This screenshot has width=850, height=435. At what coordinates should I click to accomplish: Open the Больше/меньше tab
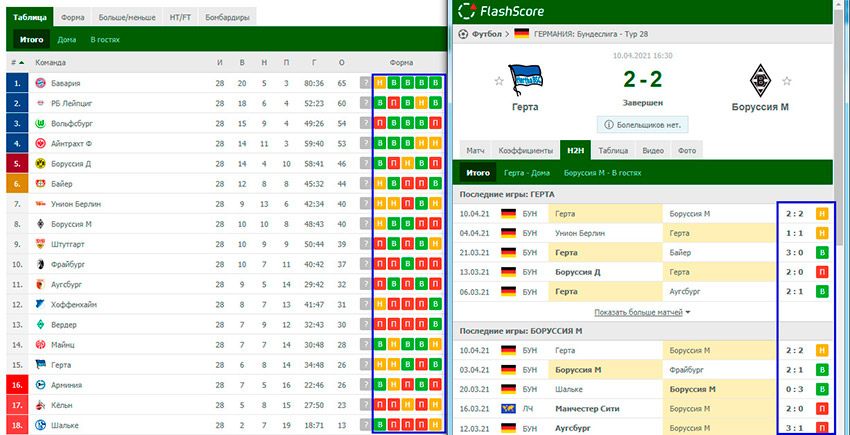pyautogui.click(x=127, y=17)
